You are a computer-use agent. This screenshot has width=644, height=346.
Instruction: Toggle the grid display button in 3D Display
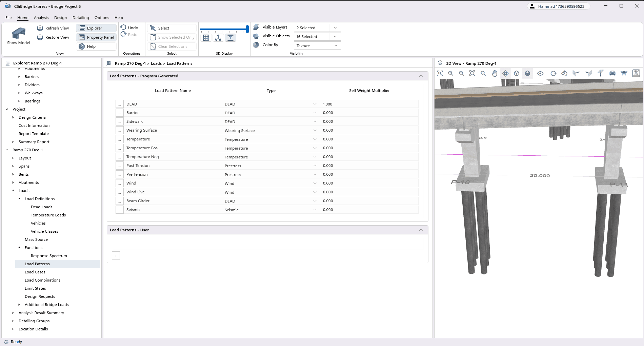[x=206, y=38]
